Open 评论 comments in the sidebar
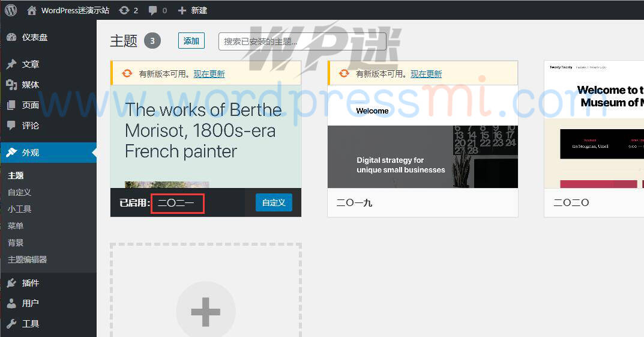The height and width of the screenshot is (337, 644). [30, 126]
